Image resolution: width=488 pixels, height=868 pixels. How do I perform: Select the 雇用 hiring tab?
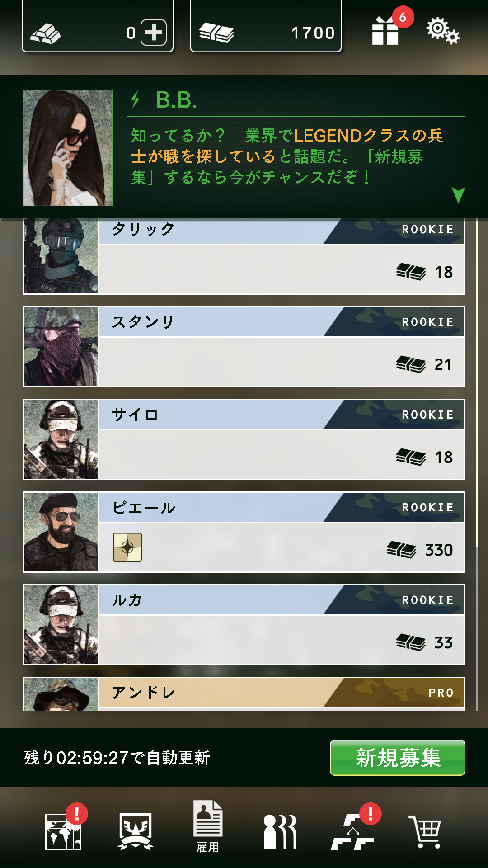pyautogui.click(x=207, y=826)
